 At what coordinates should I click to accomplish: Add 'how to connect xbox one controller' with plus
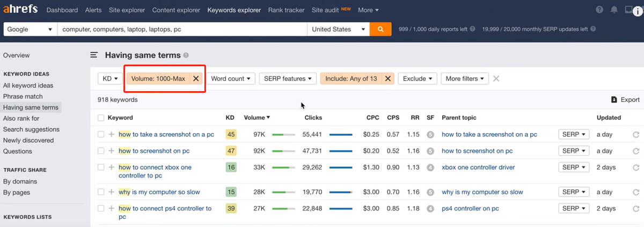tap(112, 167)
